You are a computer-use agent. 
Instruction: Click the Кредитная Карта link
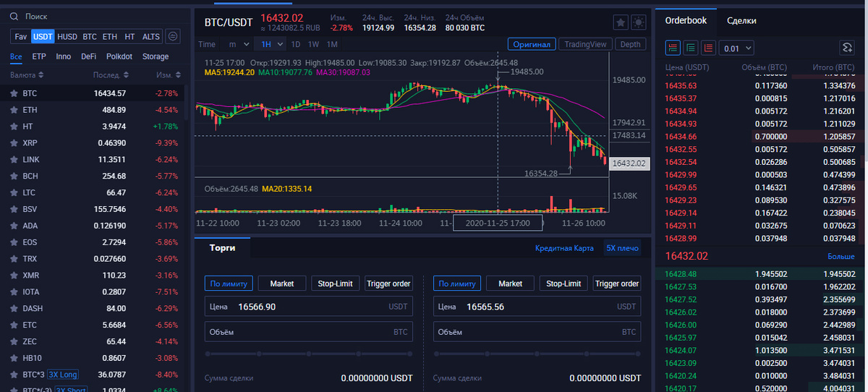pos(564,248)
